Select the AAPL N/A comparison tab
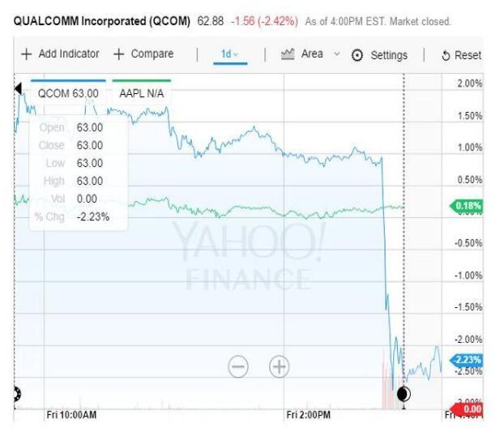Screen dimensions: 504x445 [141, 93]
